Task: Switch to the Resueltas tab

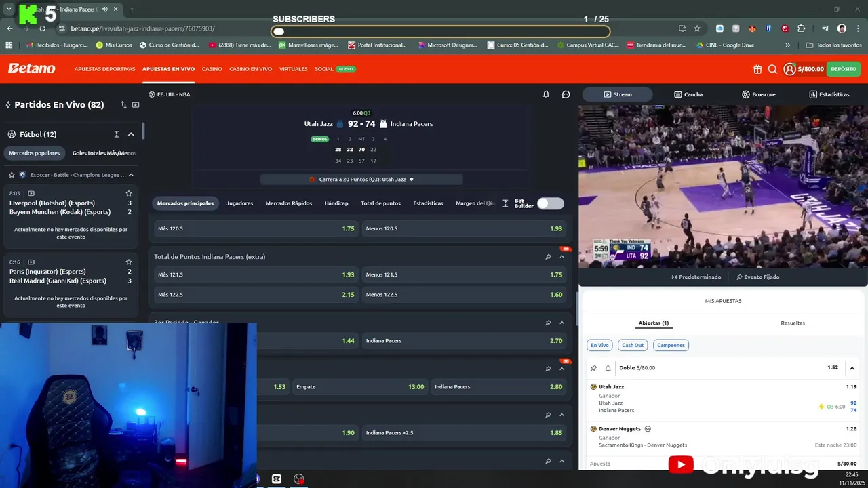Action: tap(793, 323)
